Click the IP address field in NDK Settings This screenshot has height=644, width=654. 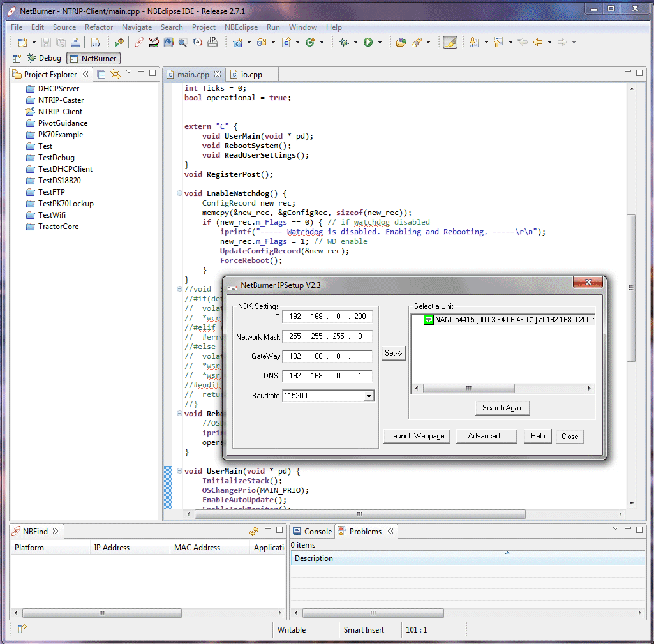327,317
